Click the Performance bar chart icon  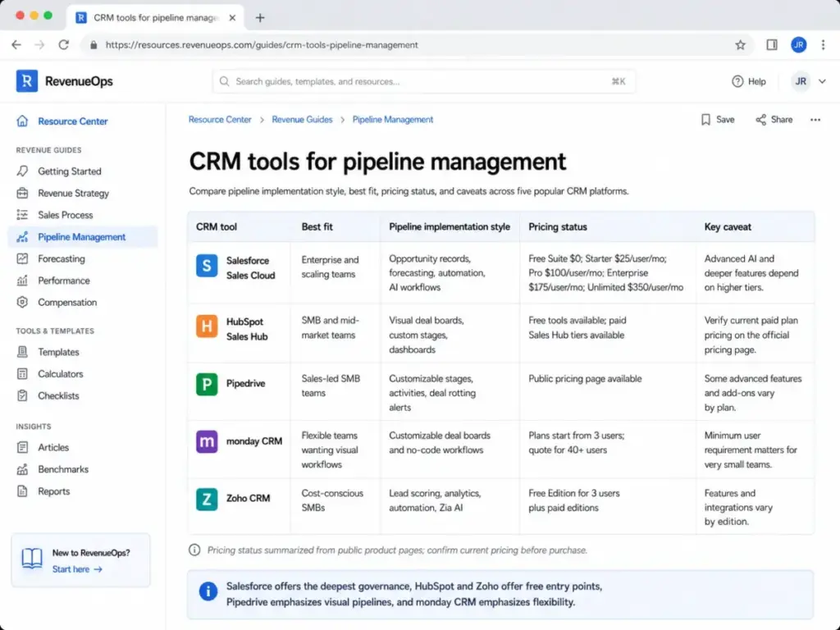point(22,281)
